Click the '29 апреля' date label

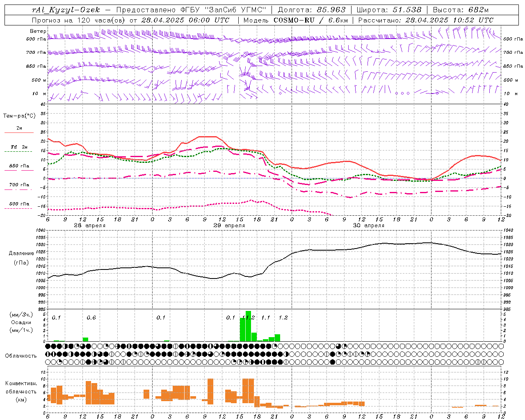pos(229,226)
